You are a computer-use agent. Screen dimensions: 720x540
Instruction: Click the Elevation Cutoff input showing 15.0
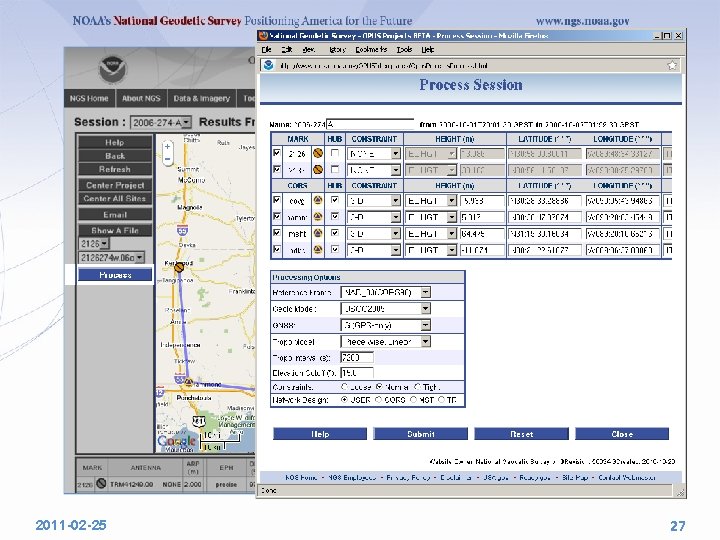[x=357, y=373]
